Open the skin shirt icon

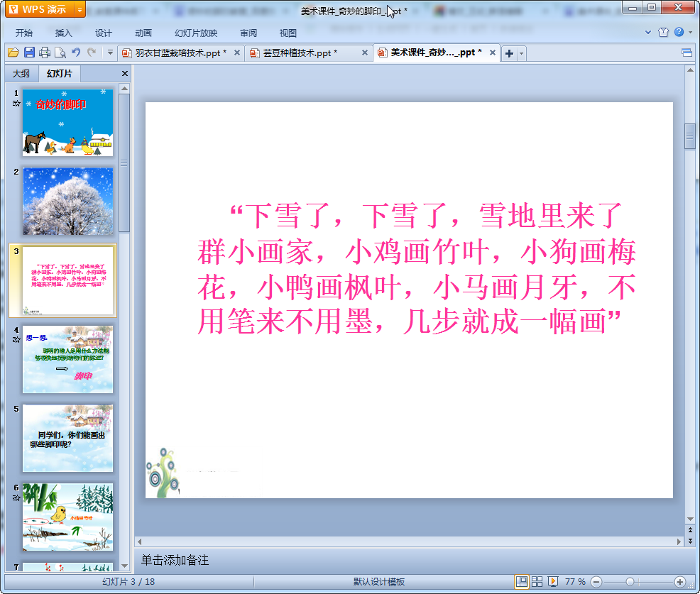point(663,32)
